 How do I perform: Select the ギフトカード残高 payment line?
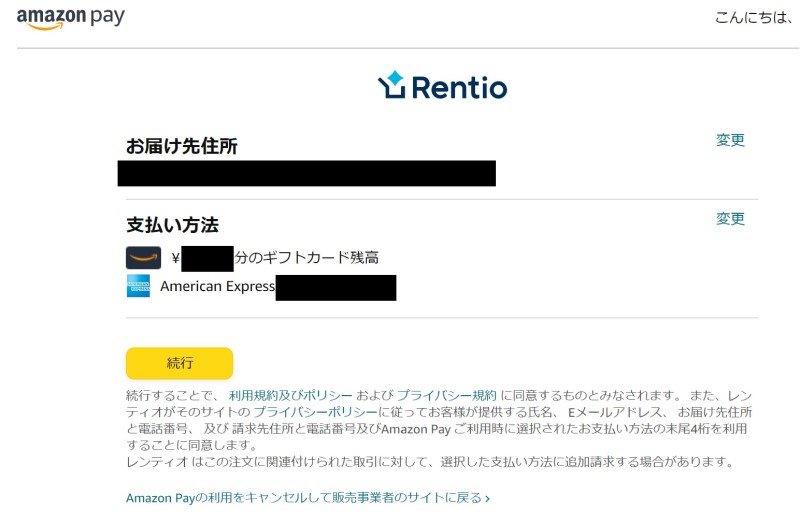point(253,258)
